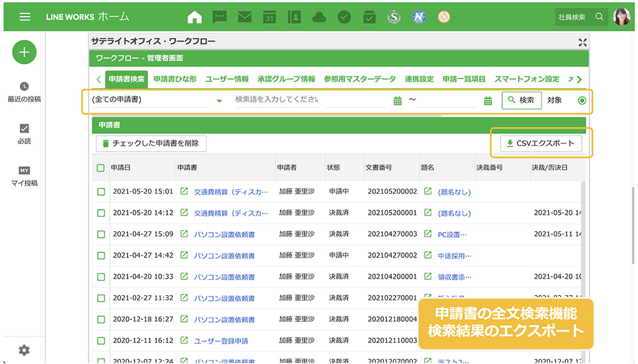Open the survey form icon in top bar

(369, 17)
